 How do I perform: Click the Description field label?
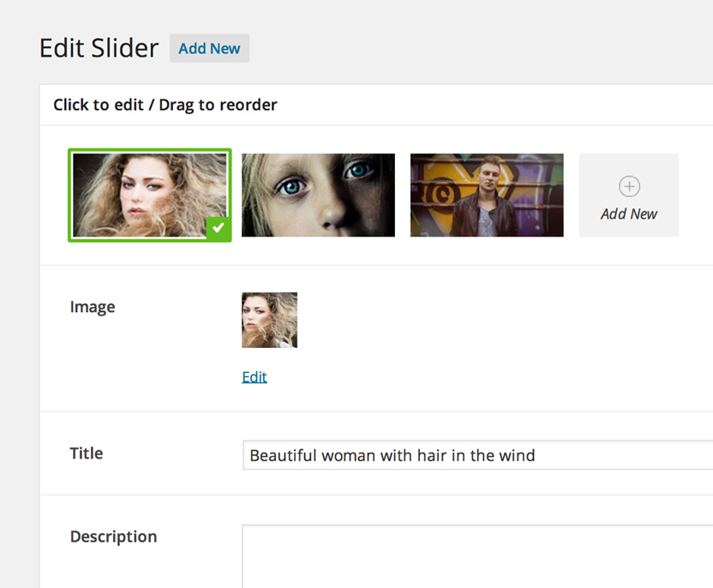[113, 537]
